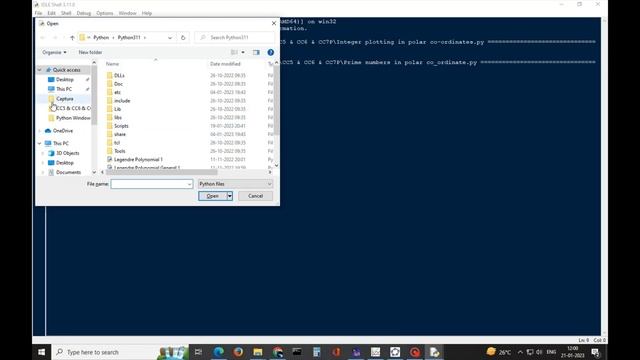Open IDLE Shell menu
Screen dimensions: 640x360
[x=66, y=13]
